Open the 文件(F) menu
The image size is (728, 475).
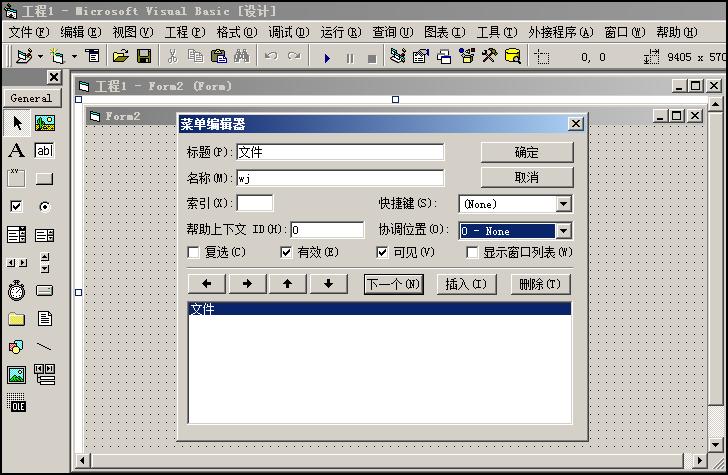tap(29, 32)
